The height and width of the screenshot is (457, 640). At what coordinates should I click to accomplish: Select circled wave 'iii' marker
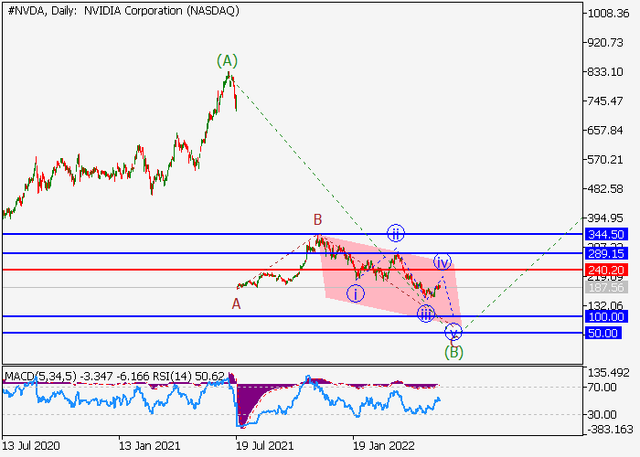coord(426,313)
